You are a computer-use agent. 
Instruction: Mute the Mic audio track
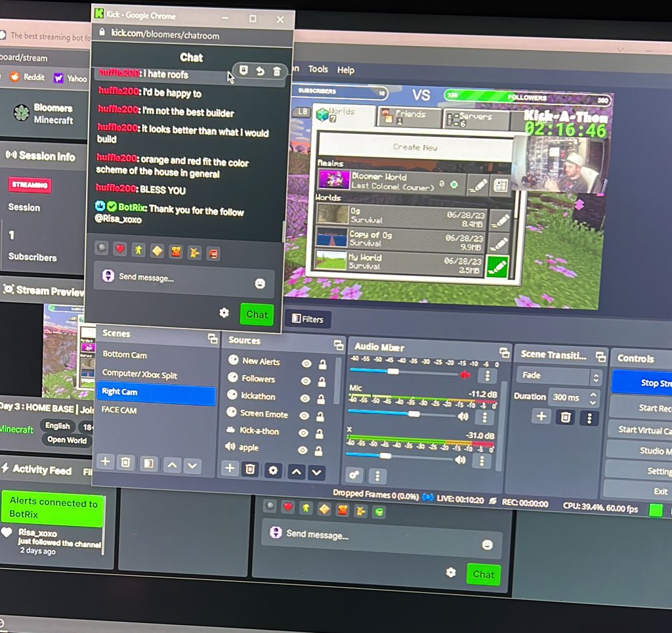click(463, 416)
